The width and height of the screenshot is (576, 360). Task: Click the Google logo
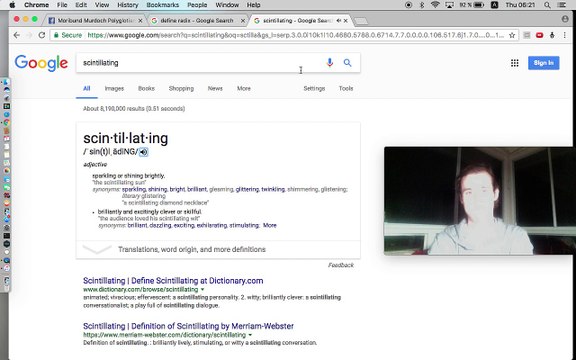click(x=41, y=63)
